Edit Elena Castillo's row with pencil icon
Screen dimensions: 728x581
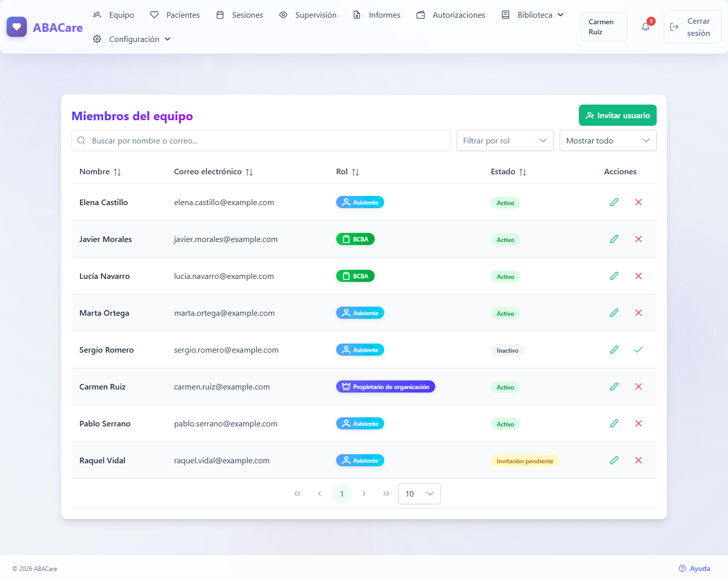pos(614,202)
